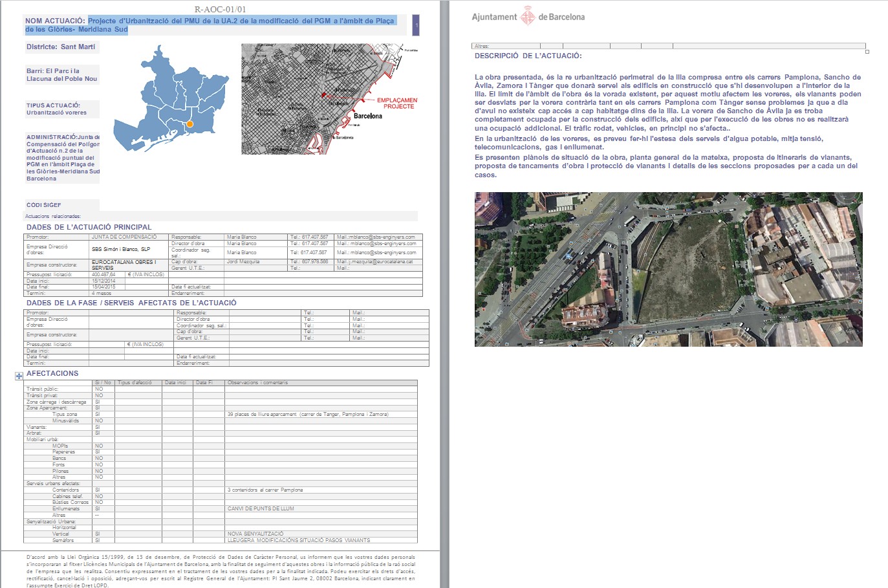Click the Data inici value 15/12/2014

pyautogui.click(x=102, y=281)
